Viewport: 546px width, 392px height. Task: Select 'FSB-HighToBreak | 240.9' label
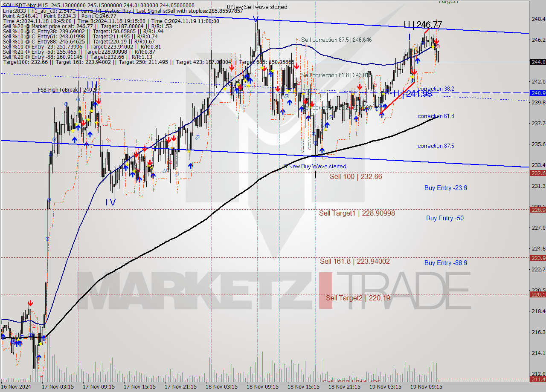click(67, 90)
